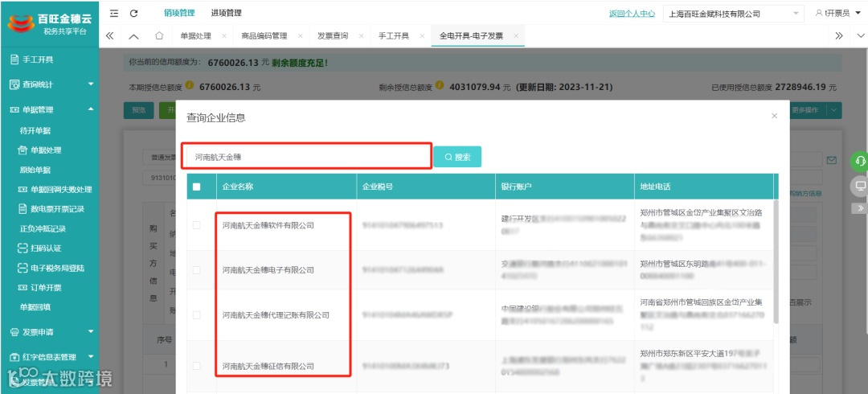Close the 单据处理 tab
This screenshot has width=868, height=394.
(223, 36)
